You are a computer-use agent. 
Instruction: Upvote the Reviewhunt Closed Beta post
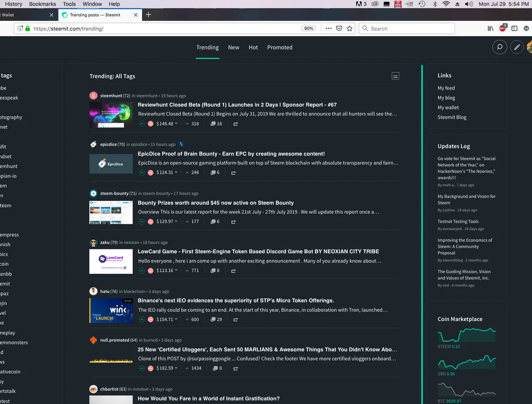click(142, 124)
